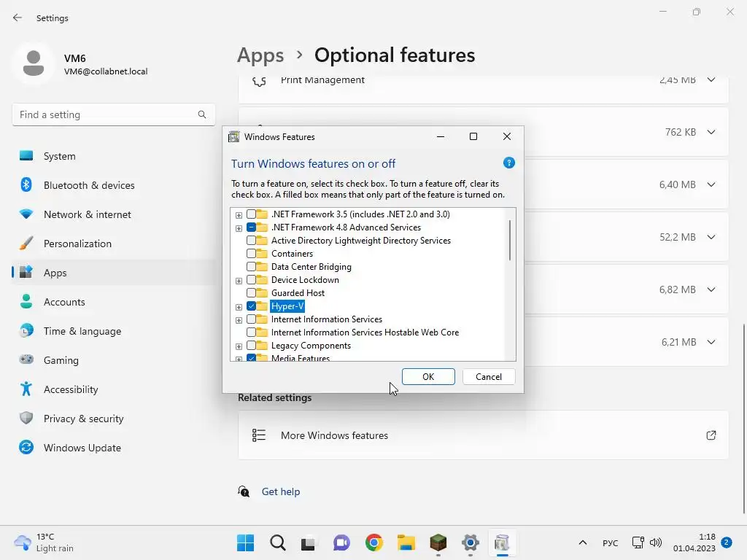Click the Windows Features list scrollbar
The height and width of the screenshot is (560, 747).
pos(510,240)
